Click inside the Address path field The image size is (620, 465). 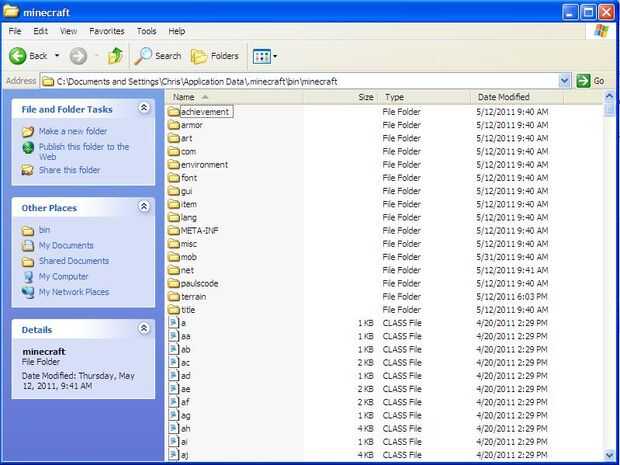tap(300, 81)
